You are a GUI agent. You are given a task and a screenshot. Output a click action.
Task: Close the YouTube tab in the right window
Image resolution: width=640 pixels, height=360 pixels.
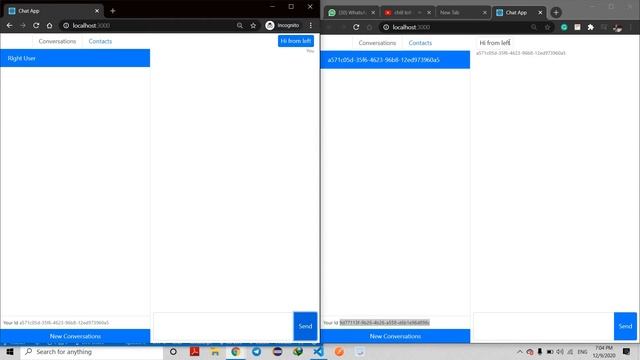point(429,13)
